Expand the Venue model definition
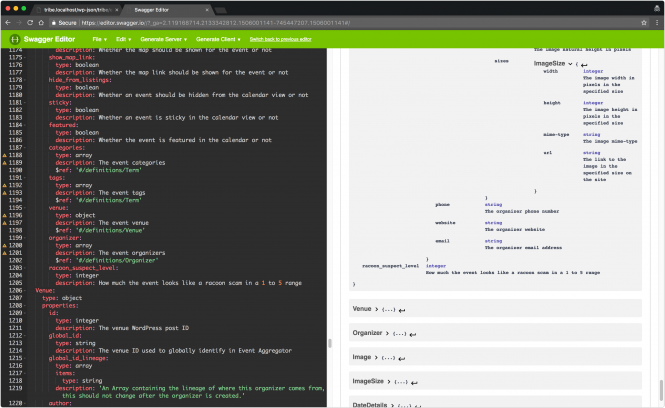This screenshot has height=408, width=665. click(366, 309)
